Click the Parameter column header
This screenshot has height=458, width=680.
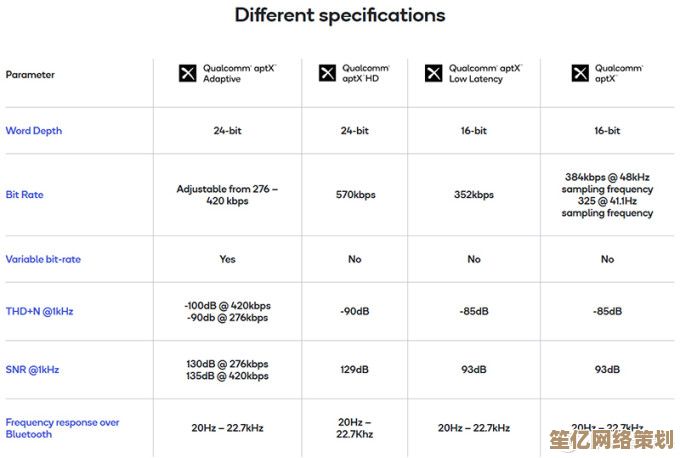pos(30,75)
